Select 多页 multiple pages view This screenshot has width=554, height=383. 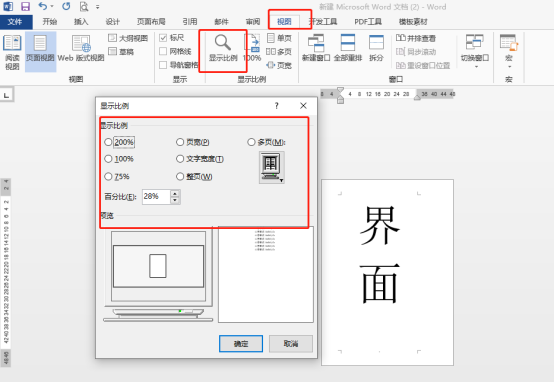pos(279,52)
